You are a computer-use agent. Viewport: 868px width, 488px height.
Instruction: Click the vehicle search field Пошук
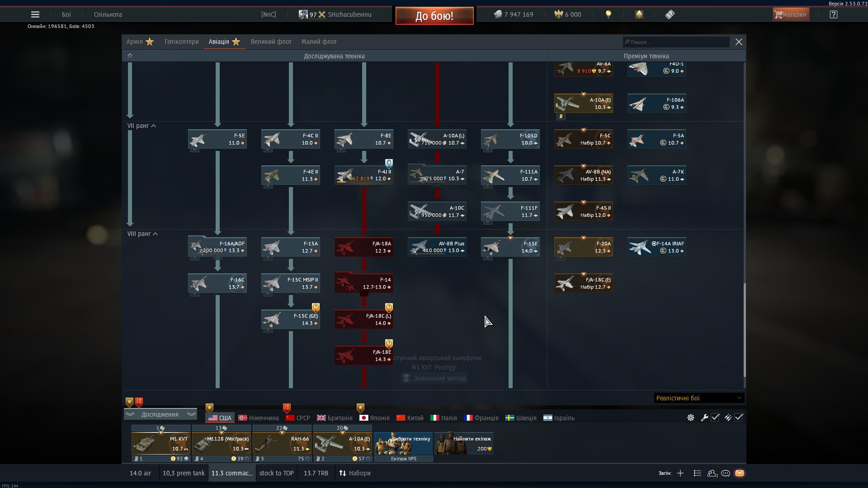click(x=676, y=42)
